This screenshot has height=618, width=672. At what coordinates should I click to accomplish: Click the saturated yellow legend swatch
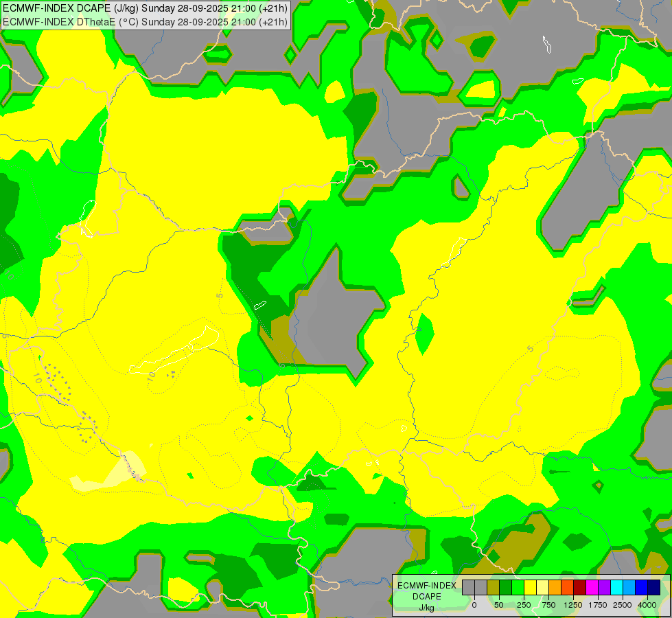click(x=530, y=587)
